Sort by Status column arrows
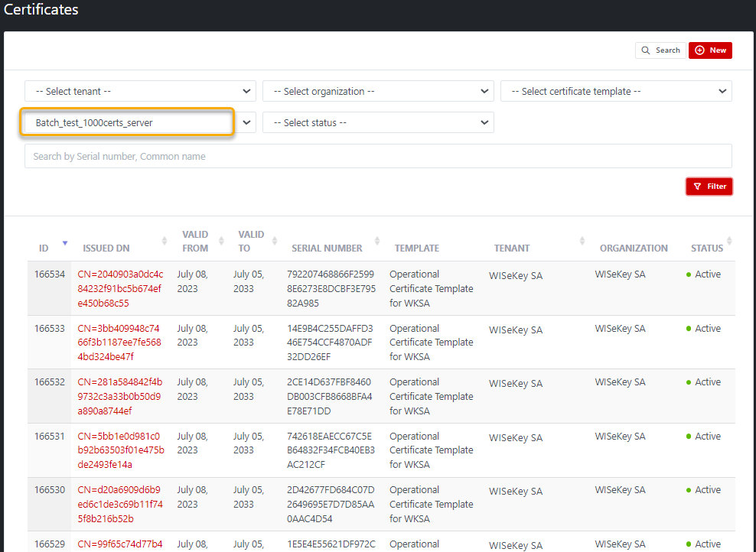Viewport: 756px width, 552px height. pos(729,242)
